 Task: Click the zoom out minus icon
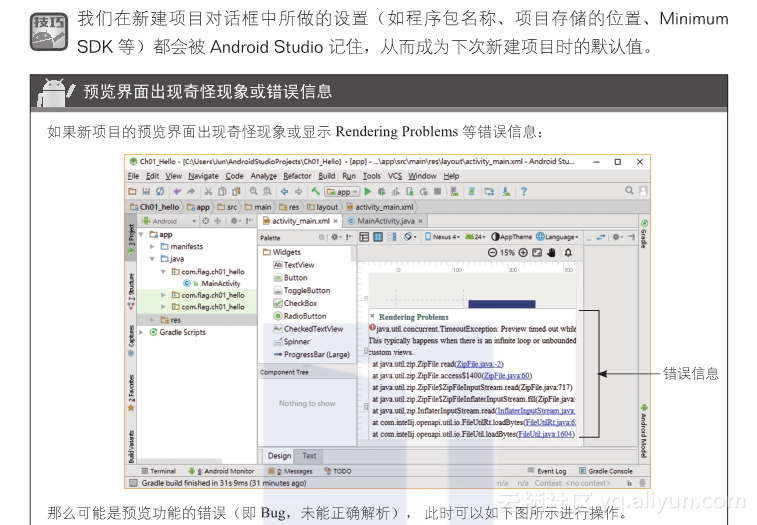[492, 253]
